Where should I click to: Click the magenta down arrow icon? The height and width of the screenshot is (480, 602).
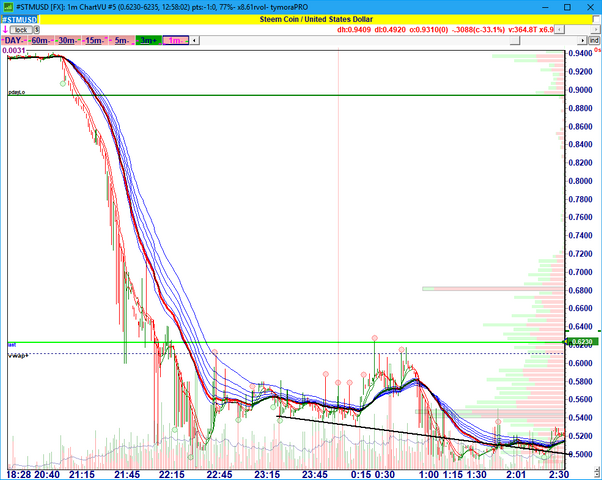[5, 30]
